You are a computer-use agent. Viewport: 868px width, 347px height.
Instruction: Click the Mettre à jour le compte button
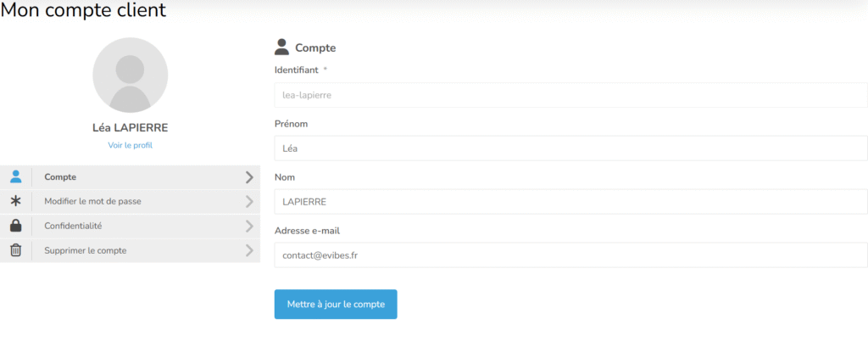pyautogui.click(x=336, y=305)
